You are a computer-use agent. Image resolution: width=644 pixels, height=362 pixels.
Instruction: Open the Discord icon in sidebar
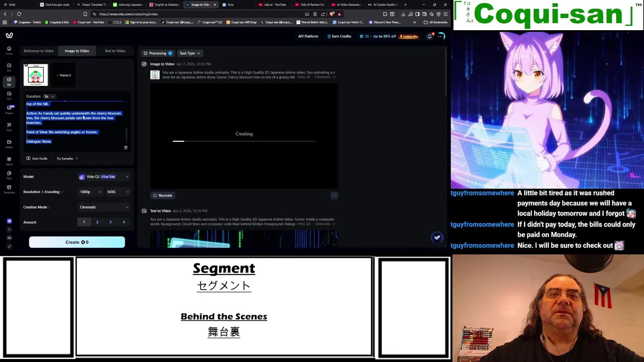pos(9,221)
